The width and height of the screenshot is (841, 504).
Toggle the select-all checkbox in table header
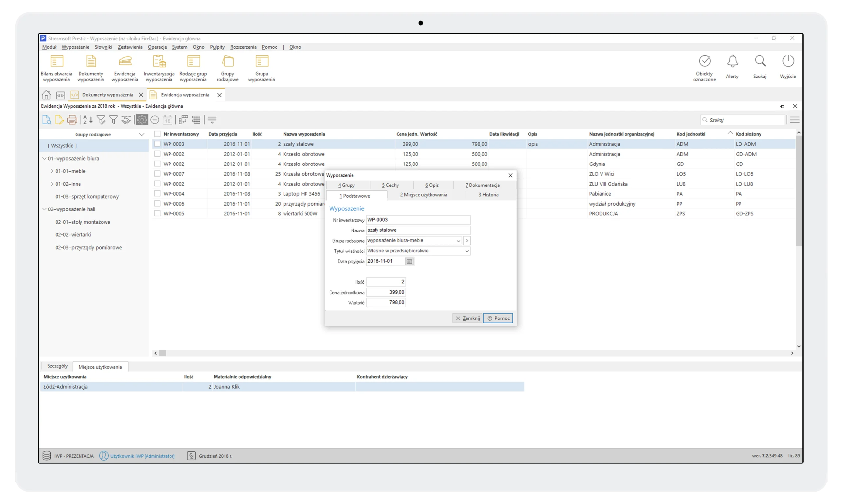pos(157,134)
